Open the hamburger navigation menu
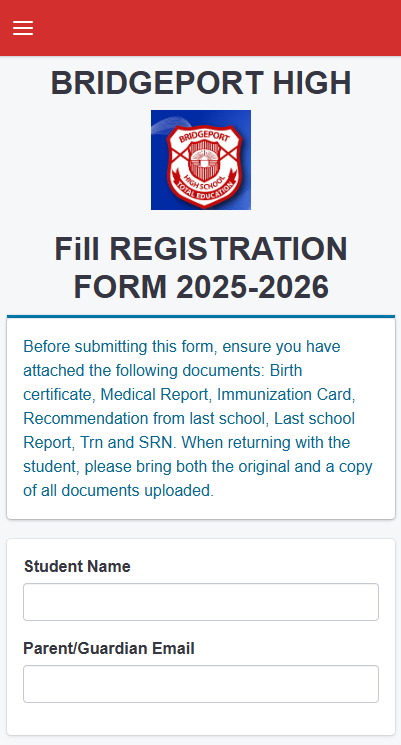 pyautogui.click(x=23, y=29)
